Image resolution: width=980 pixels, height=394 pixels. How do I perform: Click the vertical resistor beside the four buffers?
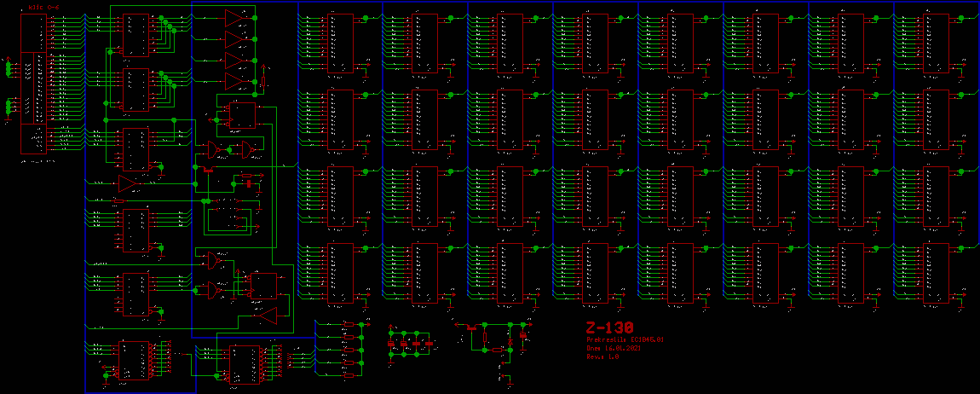coord(263,79)
